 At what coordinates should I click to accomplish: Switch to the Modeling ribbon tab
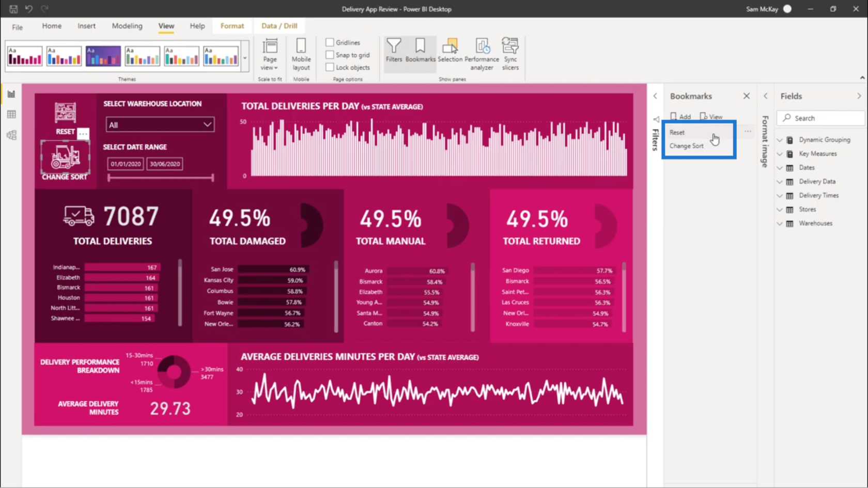tap(127, 26)
